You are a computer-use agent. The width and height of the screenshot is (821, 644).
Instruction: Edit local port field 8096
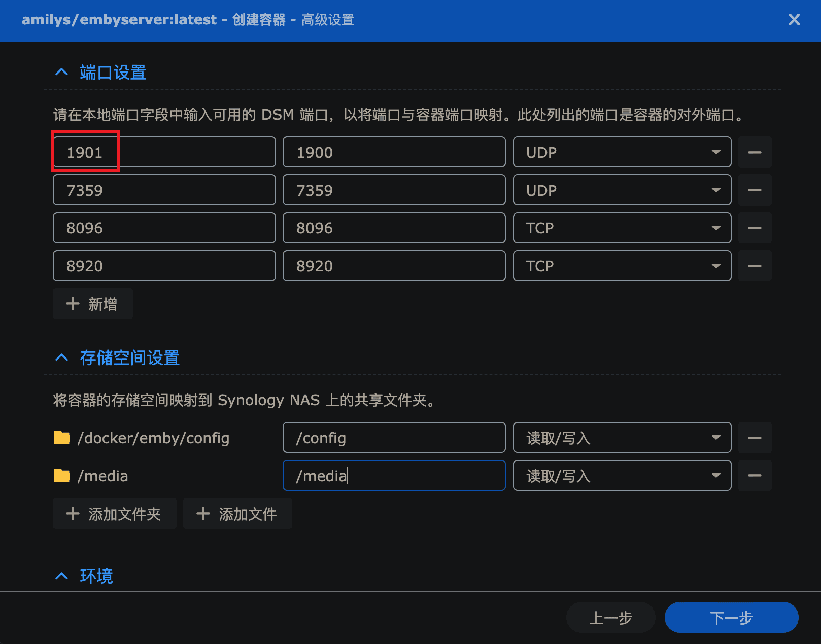coord(164,228)
